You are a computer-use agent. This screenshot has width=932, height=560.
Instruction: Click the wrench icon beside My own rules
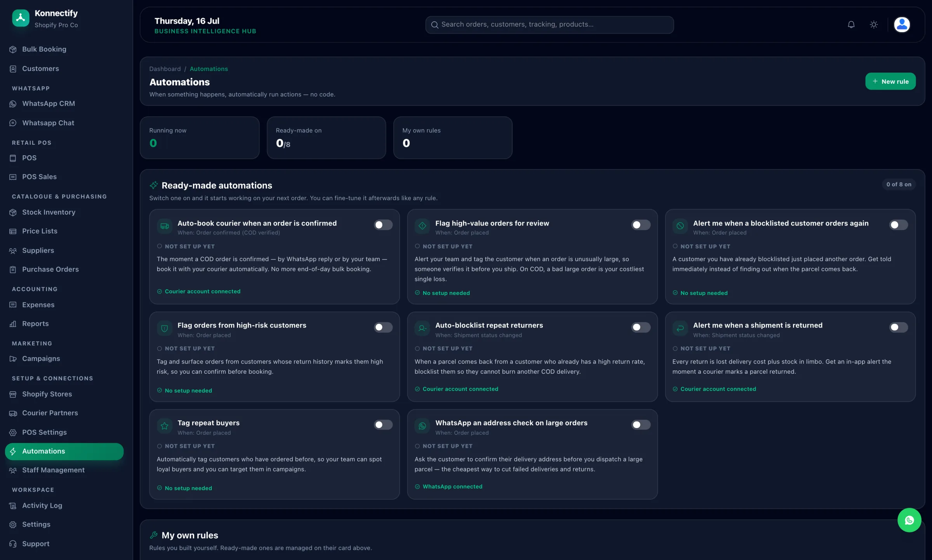pos(154,535)
